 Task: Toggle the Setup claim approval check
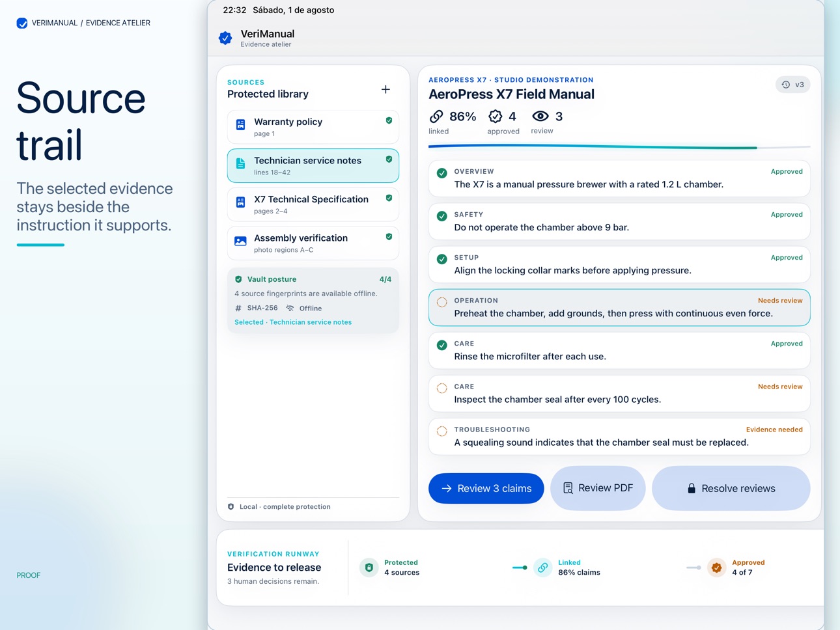tap(442, 259)
